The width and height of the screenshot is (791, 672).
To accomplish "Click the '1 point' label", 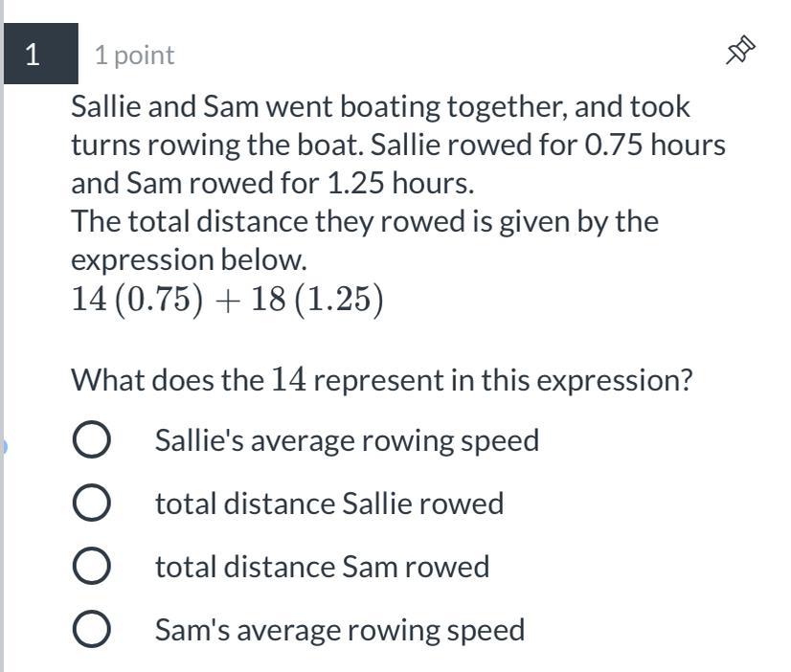I will (134, 56).
